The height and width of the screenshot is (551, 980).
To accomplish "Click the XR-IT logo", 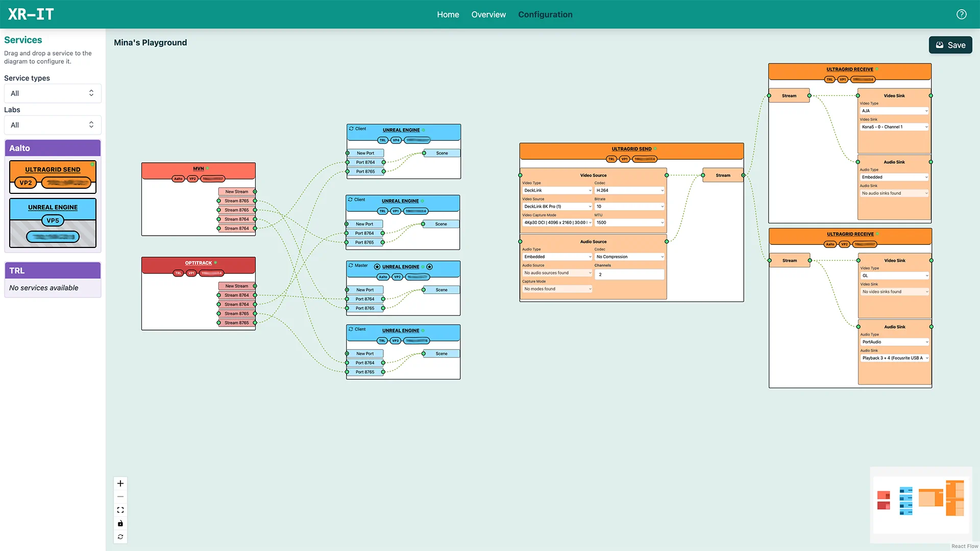I will (x=31, y=14).
